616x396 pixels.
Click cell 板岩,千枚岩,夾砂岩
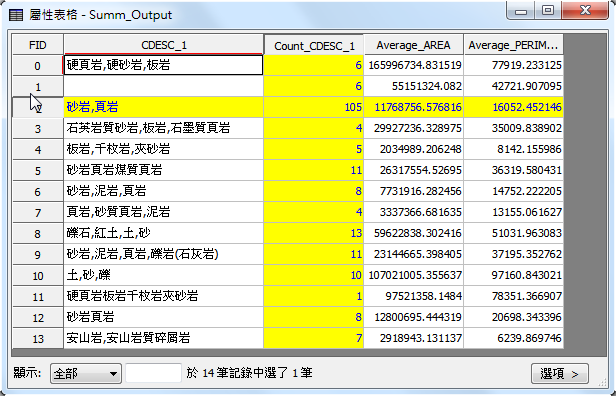tap(163, 149)
